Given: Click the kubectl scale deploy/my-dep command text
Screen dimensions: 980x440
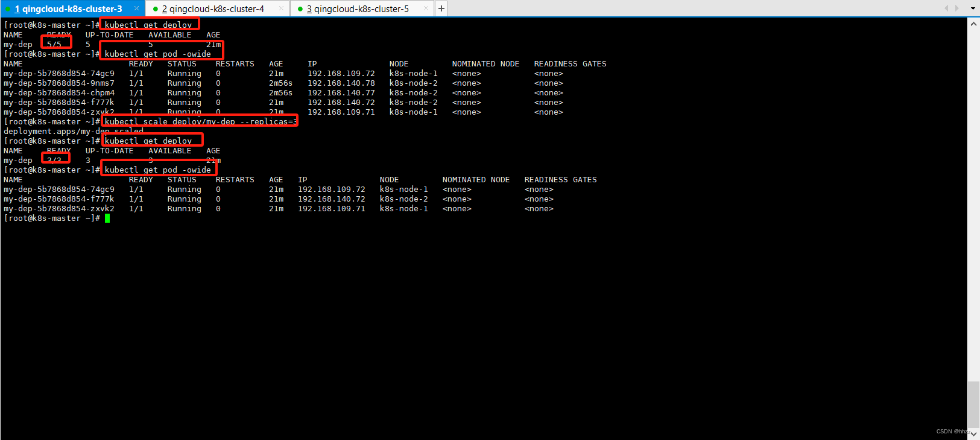Looking at the screenshot, I should pyautogui.click(x=200, y=121).
